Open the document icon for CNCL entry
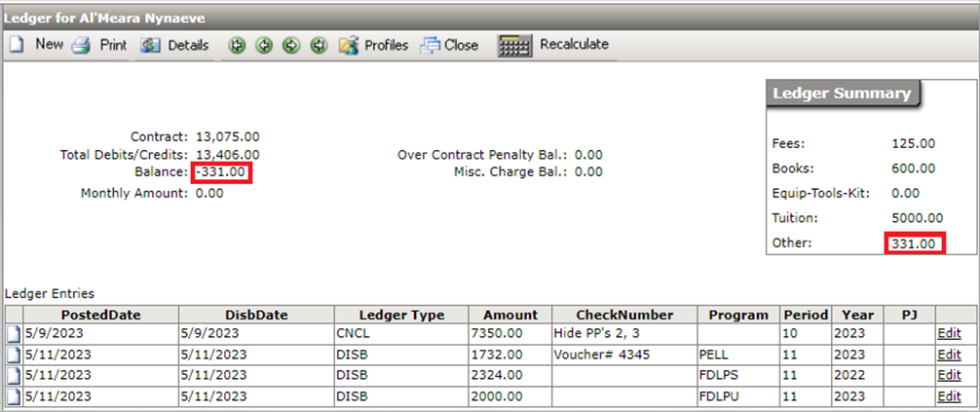 pyautogui.click(x=14, y=333)
